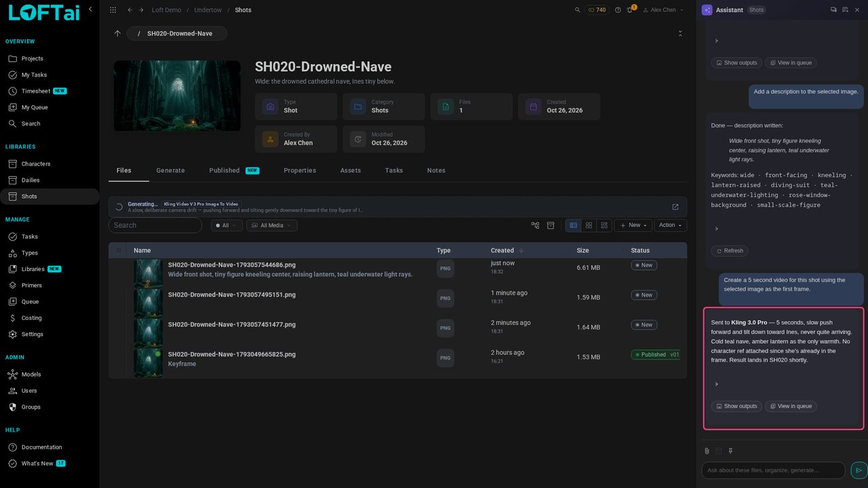Open the help question-mark icon
The image size is (868, 488).
pos(618,10)
